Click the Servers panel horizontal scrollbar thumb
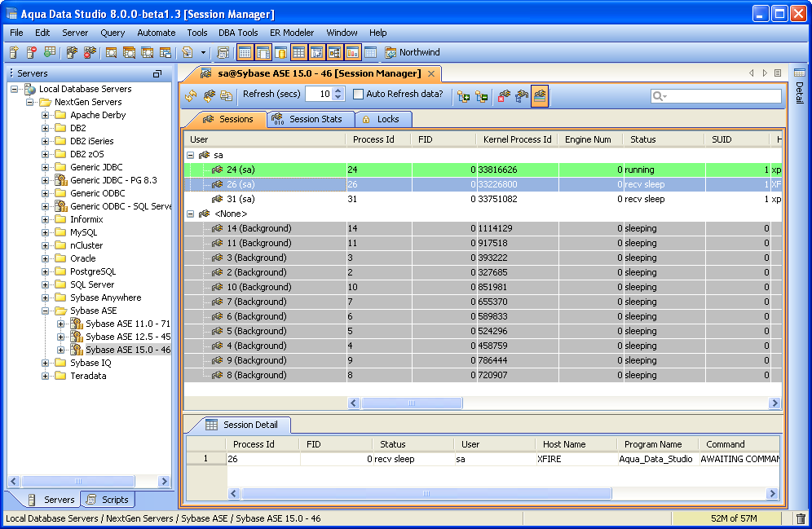This screenshot has width=812, height=529. 78,482
